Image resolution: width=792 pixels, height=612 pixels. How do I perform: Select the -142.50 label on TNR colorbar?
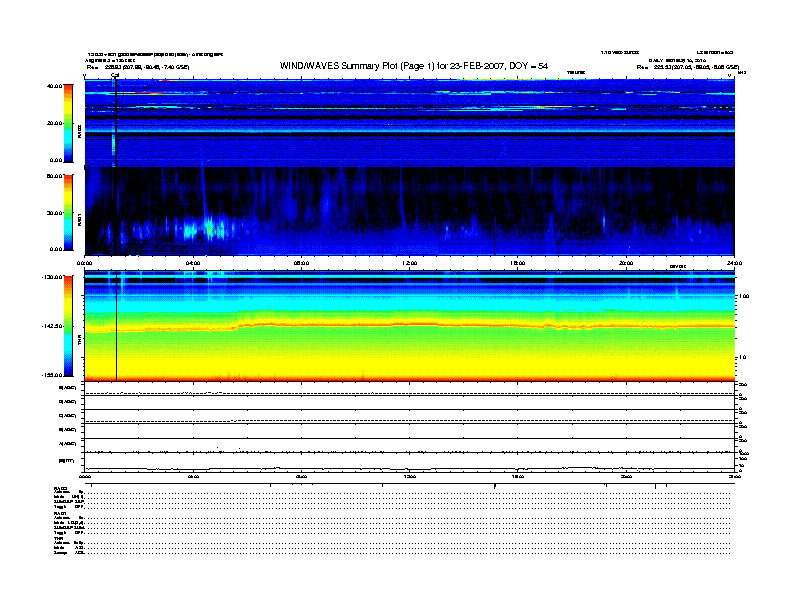tap(52, 326)
